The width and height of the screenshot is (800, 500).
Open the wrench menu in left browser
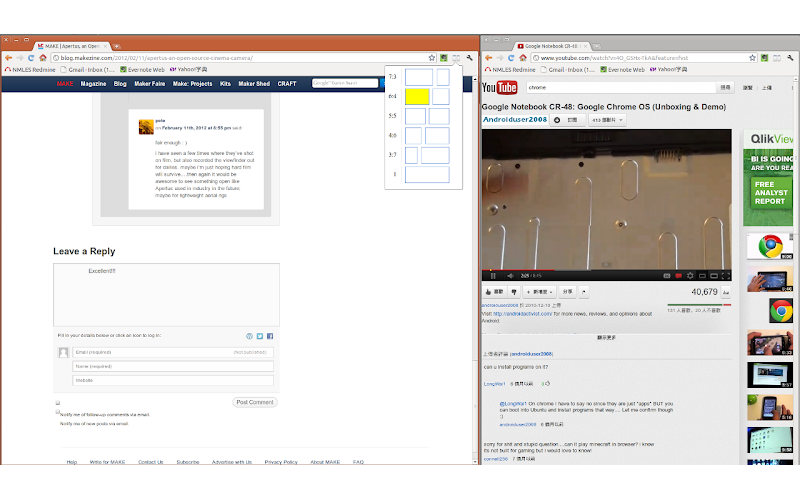pyautogui.click(x=469, y=58)
